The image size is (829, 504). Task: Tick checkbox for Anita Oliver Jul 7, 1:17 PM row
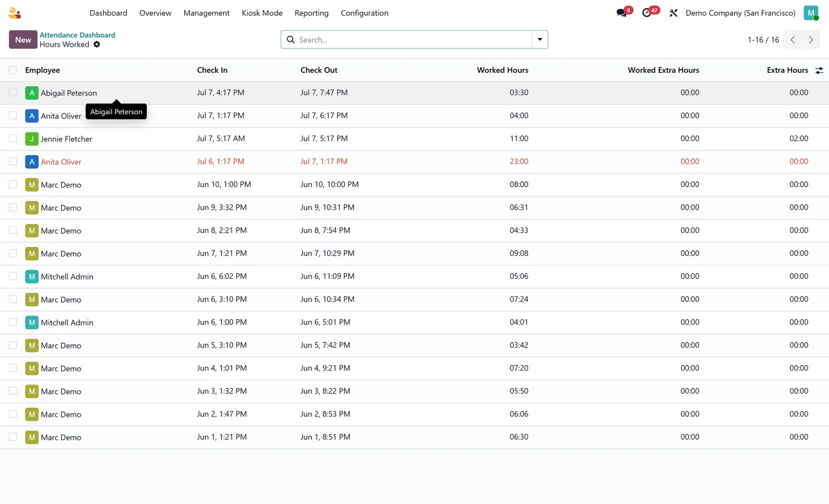click(13, 115)
